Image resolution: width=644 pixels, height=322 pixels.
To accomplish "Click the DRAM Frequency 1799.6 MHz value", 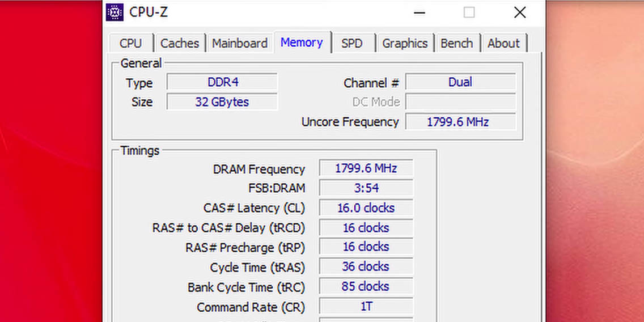I will click(x=366, y=168).
